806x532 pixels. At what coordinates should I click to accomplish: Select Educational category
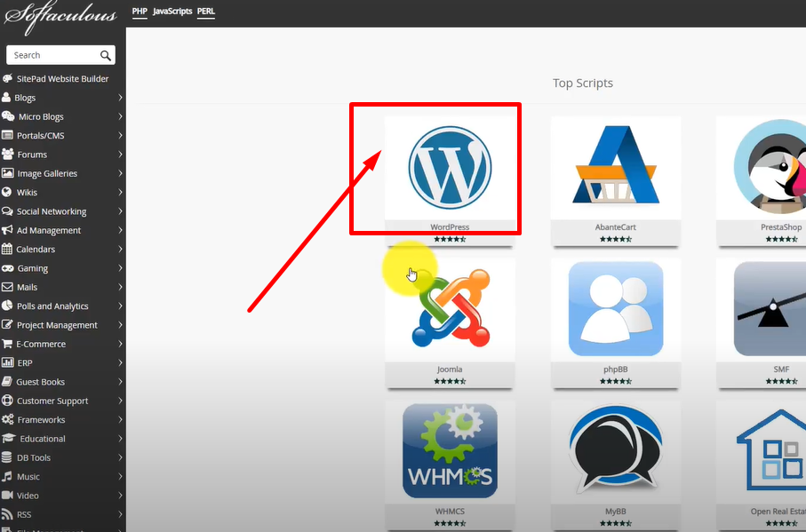pos(43,439)
